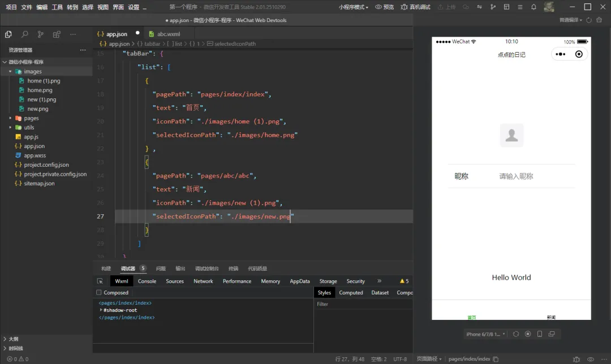Open app.wxss in the file tree

(35, 155)
